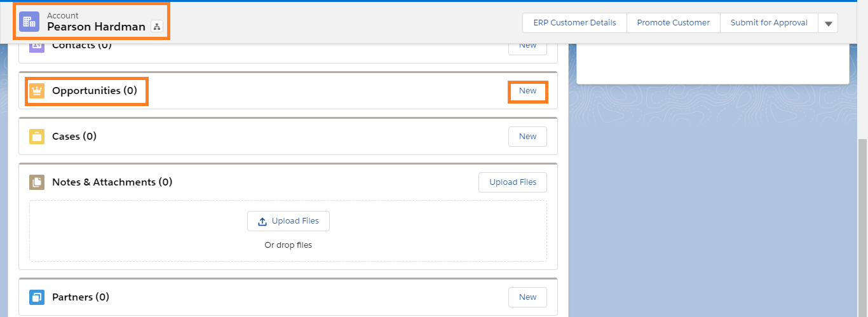The height and width of the screenshot is (317, 868).
Task: Click New in the Cases list
Action: (x=527, y=137)
